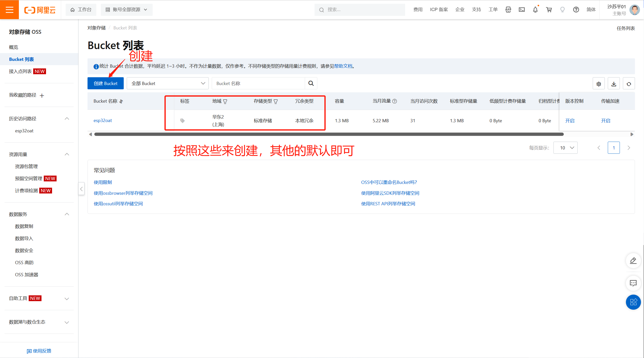644x358 pixels.
Task: Select page 1 in pagination
Action: (614, 148)
